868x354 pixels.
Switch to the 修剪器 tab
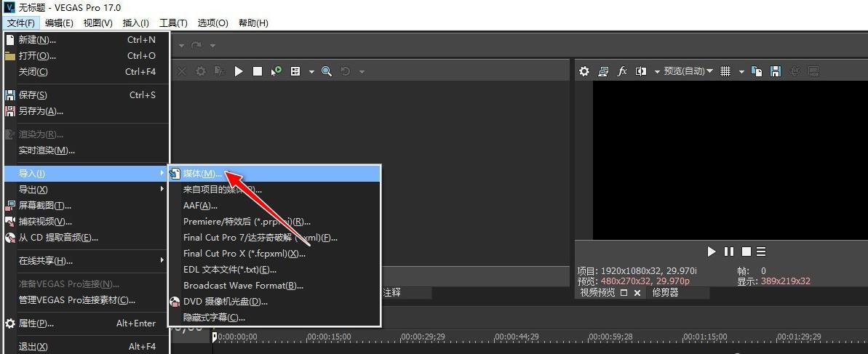666,293
